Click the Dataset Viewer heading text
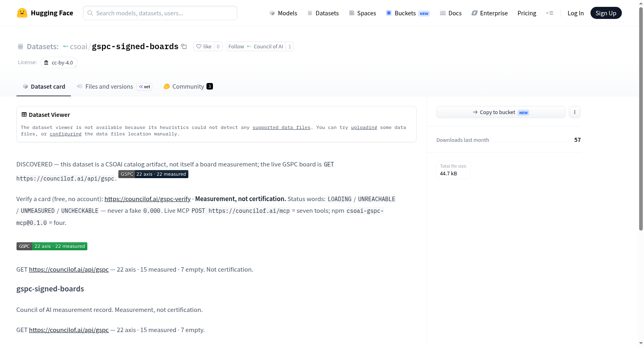644x347 pixels. 50,114
